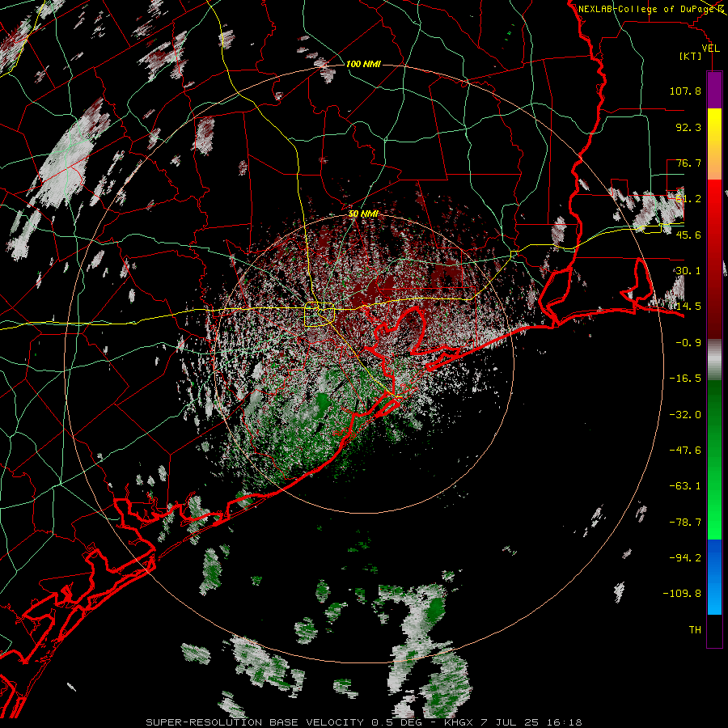Click the VEL legend title
This screenshot has height=728, width=728.
tap(710, 49)
